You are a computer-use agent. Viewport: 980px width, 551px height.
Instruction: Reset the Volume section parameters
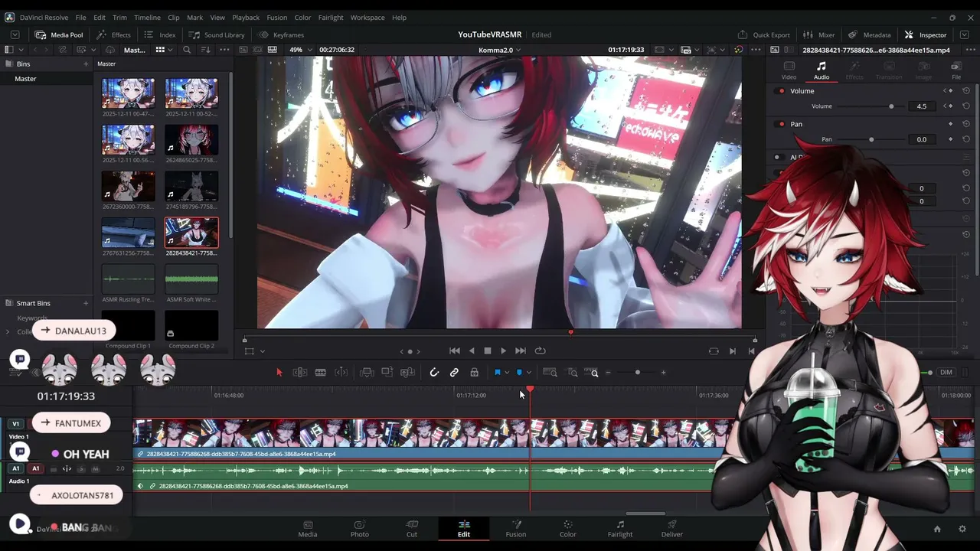point(966,91)
